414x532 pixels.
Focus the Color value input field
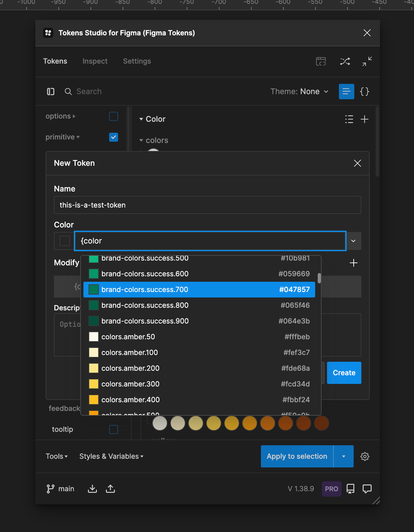[x=210, y=241]
